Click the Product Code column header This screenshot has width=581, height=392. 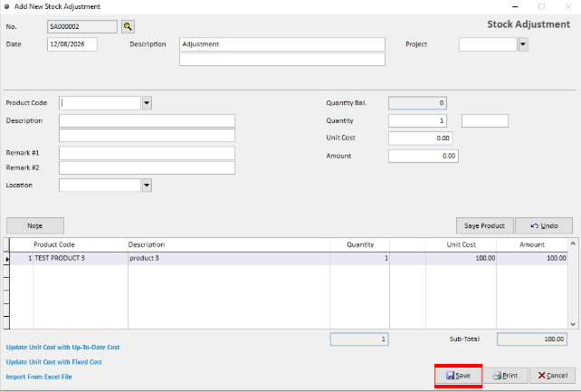(x=54, y=244)
